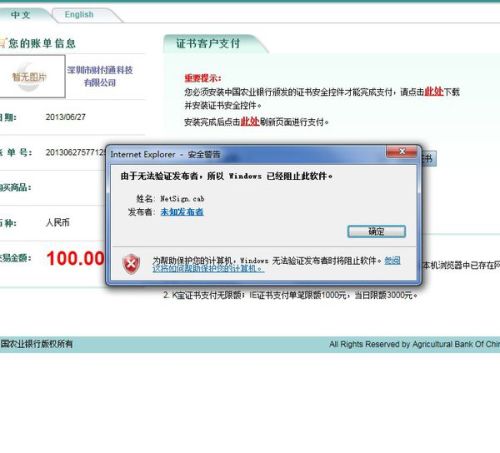Click the Internet Explorer - 安全警告 title bar
This screenshot has width=500, height=453.
click(247, 154)
